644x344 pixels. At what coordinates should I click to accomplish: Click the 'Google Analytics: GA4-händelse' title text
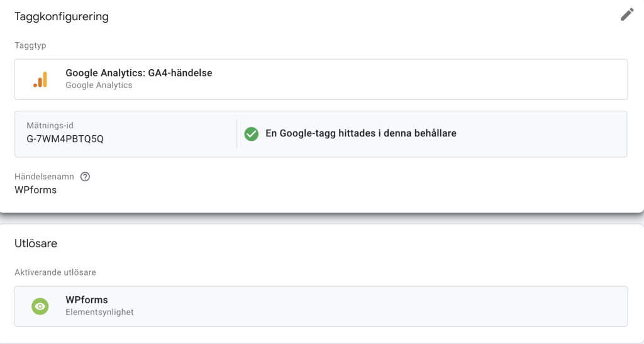139,73
